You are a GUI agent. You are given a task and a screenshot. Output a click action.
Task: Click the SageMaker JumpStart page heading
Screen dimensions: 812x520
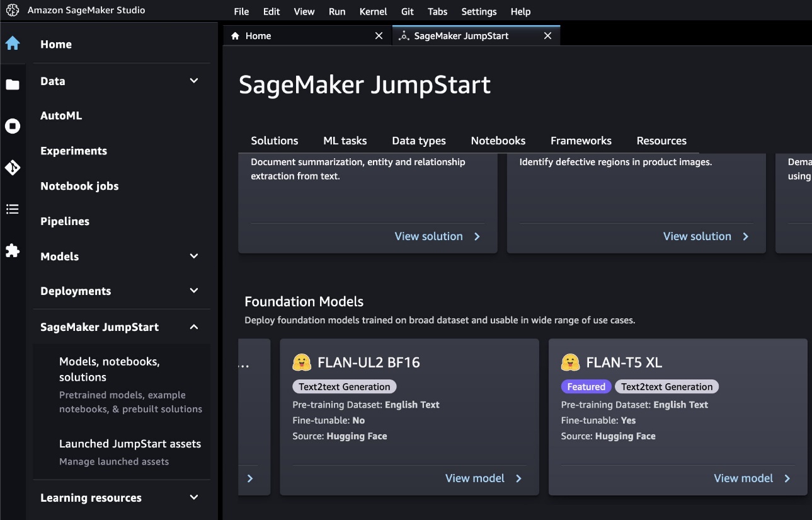[365, 84]
